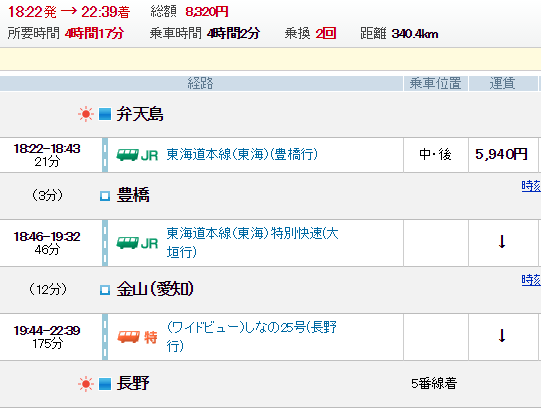The height and width of the screenshot is (408, 541).
Task: Click transfer wait time (12分)
Action: pyautogui.click(x=48, y=289)
